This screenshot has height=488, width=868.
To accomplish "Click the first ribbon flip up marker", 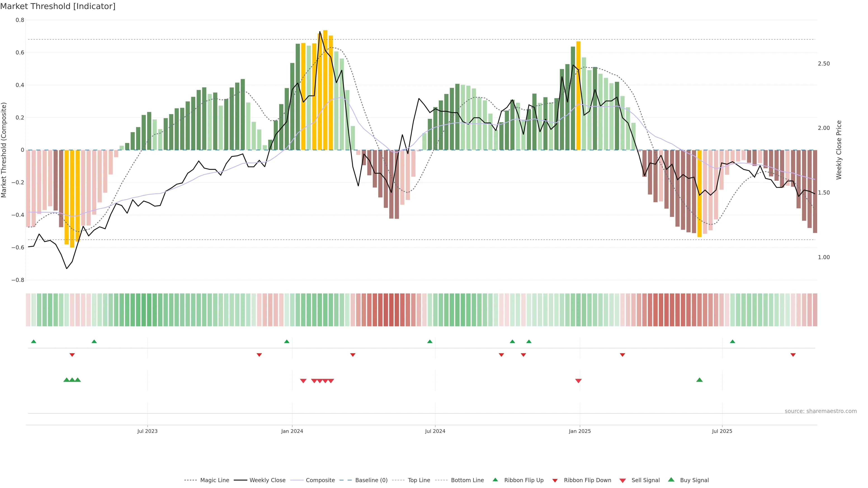I will pyautogui.click(x=33, y=342).
